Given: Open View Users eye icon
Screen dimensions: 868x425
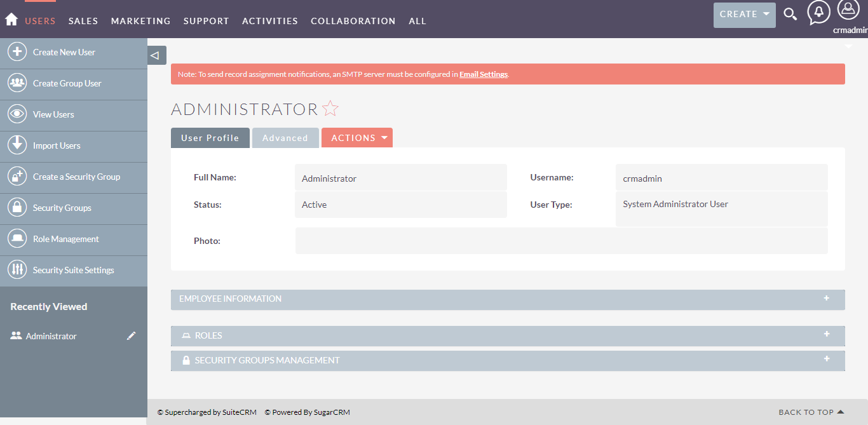Looking at the screenshot, I should tap(17, 114).
